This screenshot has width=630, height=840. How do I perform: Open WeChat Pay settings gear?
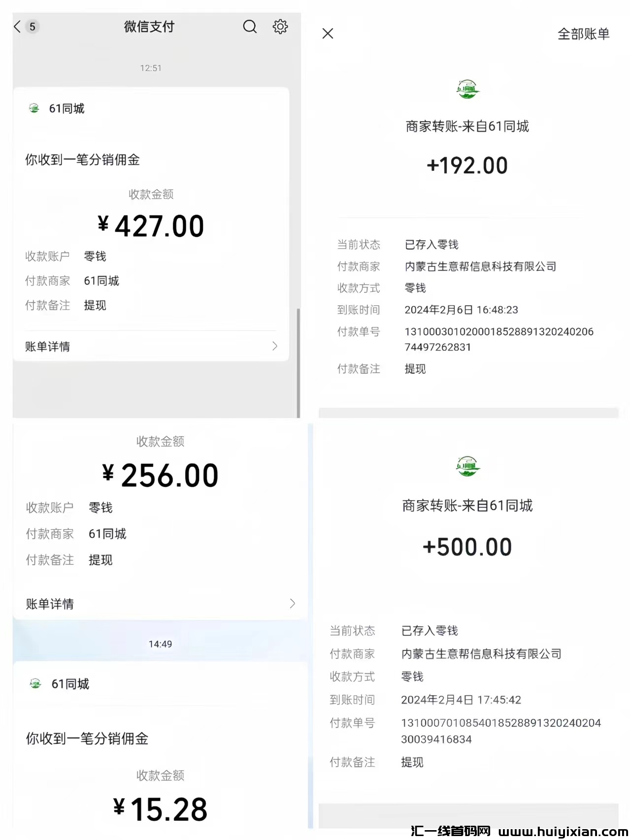coord(280,27)
